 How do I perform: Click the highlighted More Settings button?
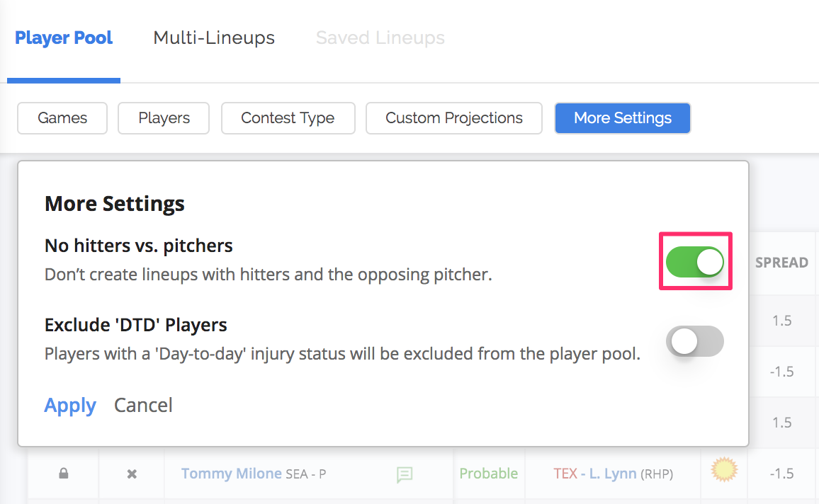622,118
